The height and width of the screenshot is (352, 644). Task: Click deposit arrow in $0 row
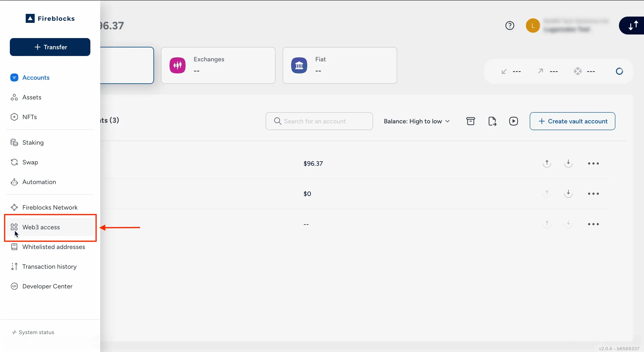point(568,194)
